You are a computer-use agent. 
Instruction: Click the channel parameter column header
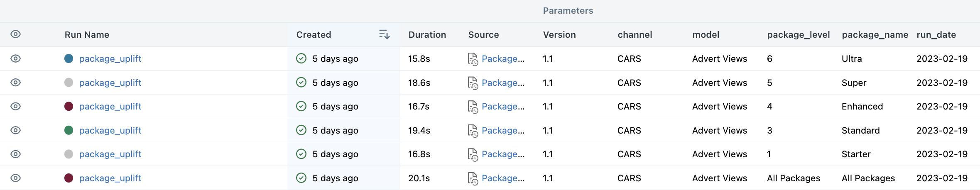[635, 35]
